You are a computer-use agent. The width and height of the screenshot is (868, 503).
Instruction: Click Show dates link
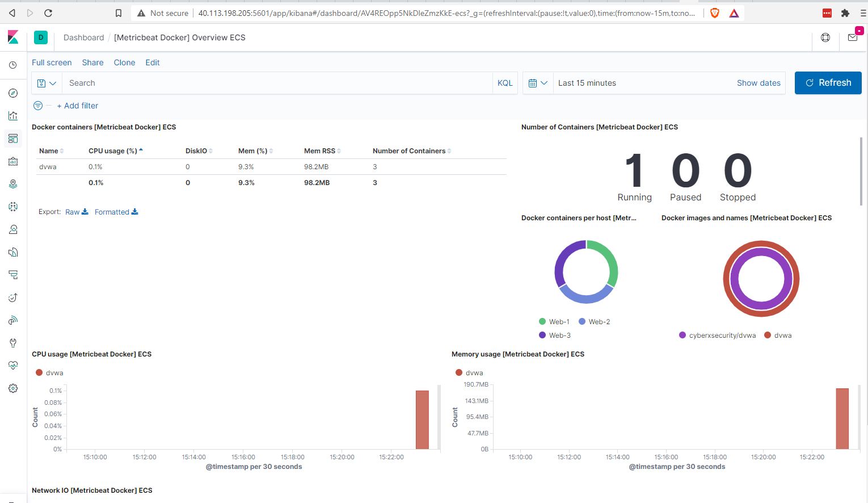759,83
